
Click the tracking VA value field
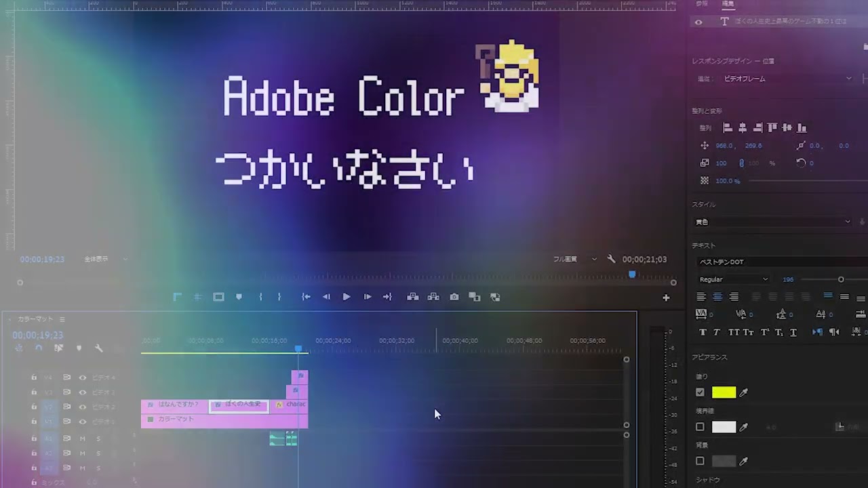tap(712, 314)
